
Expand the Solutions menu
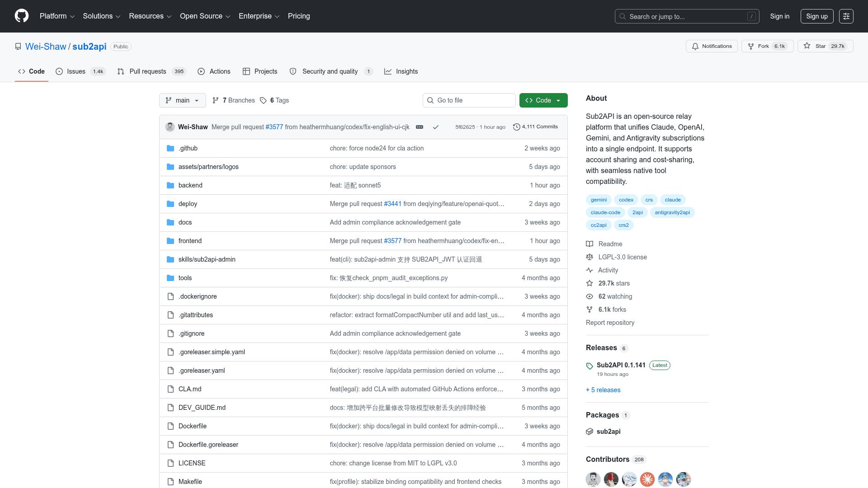(101, 16)
